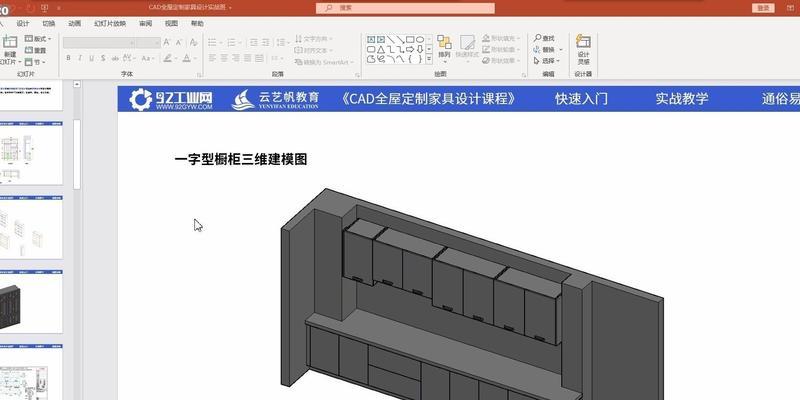Open the change case Aa dropdown
Viewport: 800px width, 400px height.
[x=147, y=58]
